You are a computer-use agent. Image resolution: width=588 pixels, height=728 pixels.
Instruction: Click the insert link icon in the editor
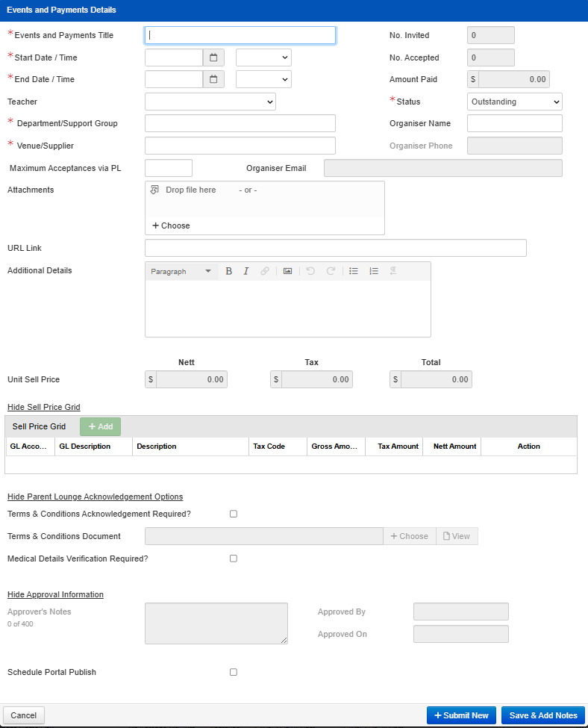265,271
